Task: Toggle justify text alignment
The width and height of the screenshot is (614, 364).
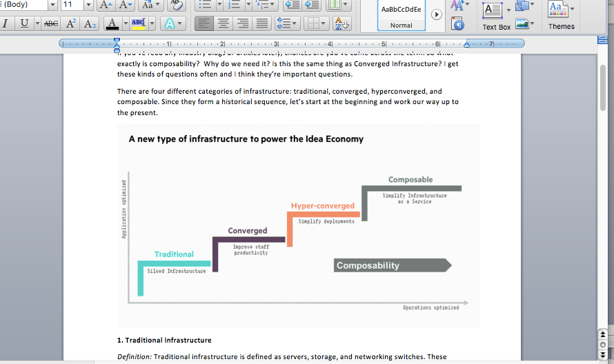Action: [x=262, y=23]
